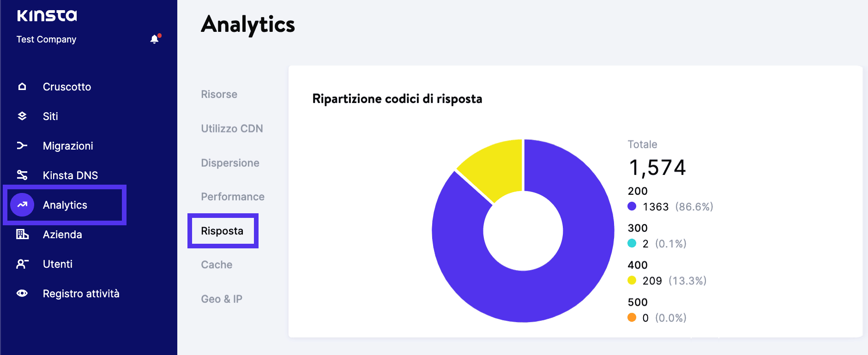Switch to the Risorse tab
This screenshot has width=868, height=355.
point(219,94)
